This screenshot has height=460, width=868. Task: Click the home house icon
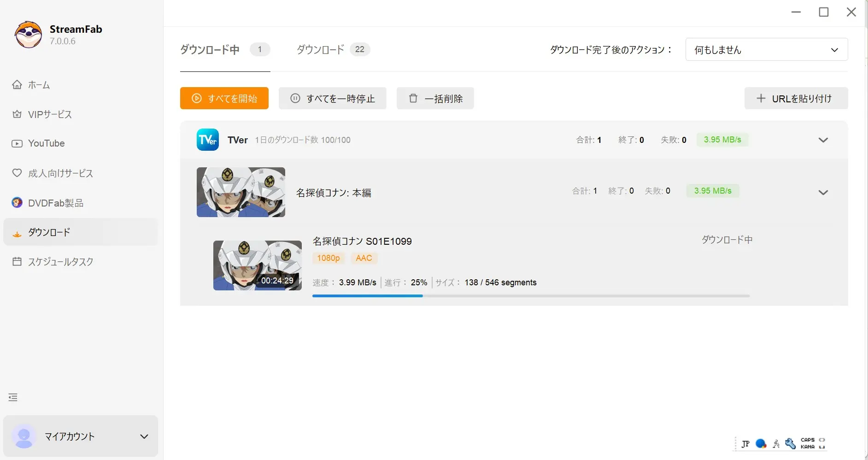pos(17,84)
